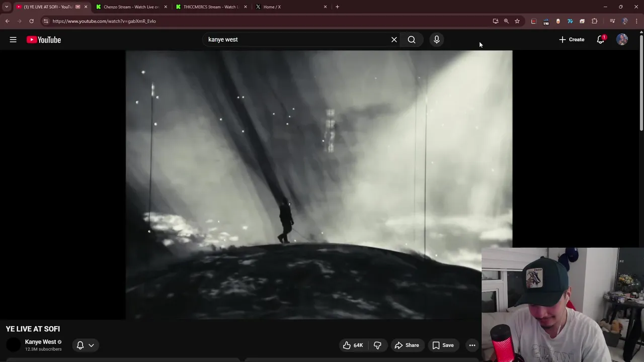Image resolution: width=644 pixels, height=362 pixels.
Task: Open more actions three-dot menu below the video
Action: [x=472, y=345]
